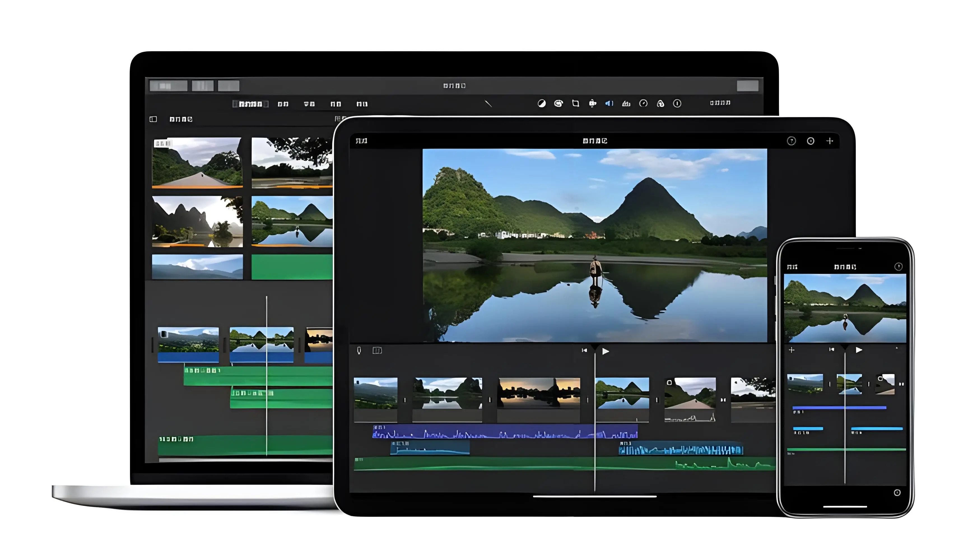Viewport: 968px width, 560px height.
Task: Select the crop tool icon on Mac
Action: (575, 103)
